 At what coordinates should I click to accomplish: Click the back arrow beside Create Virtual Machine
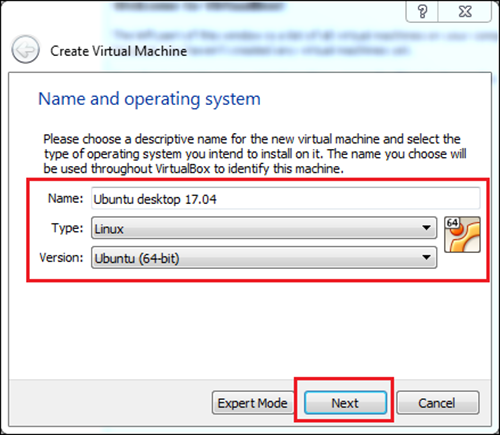tap(25, 50)
